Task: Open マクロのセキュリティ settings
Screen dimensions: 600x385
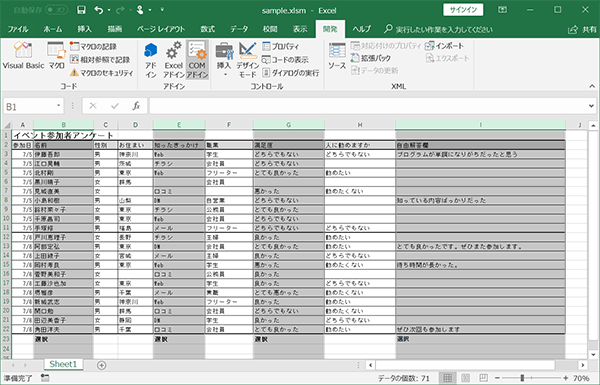Action: coord(102,73)
